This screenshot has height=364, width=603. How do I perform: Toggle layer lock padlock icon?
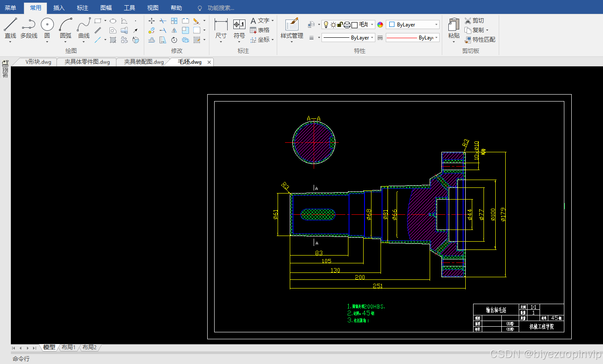point(340,25)
